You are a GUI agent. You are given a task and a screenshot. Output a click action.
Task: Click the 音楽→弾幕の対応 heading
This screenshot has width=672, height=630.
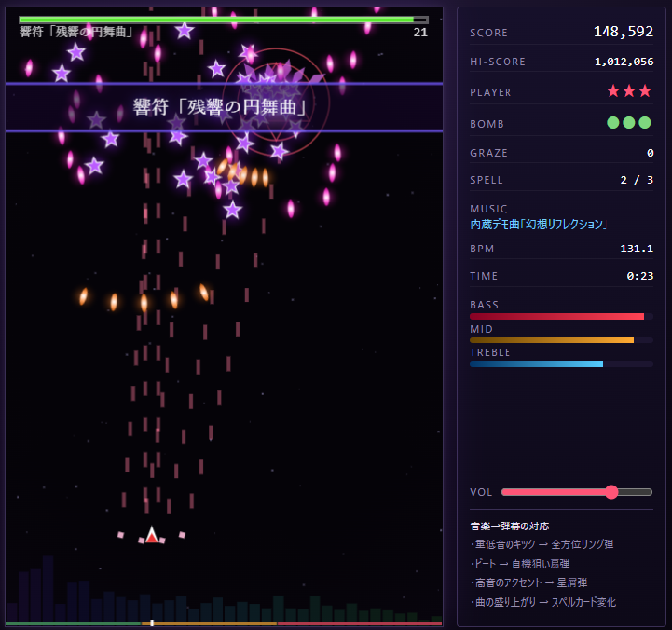point(509,527)
